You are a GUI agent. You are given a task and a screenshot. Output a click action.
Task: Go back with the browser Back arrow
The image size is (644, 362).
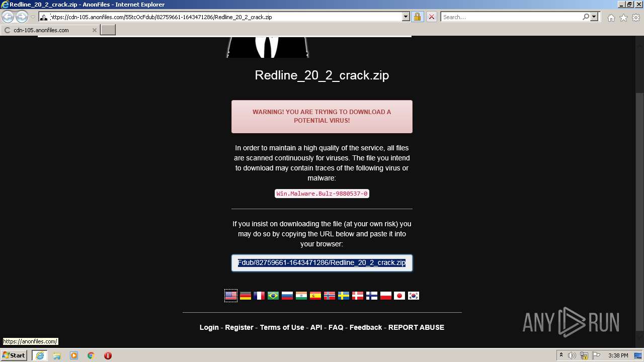click(x=8, y=17)
